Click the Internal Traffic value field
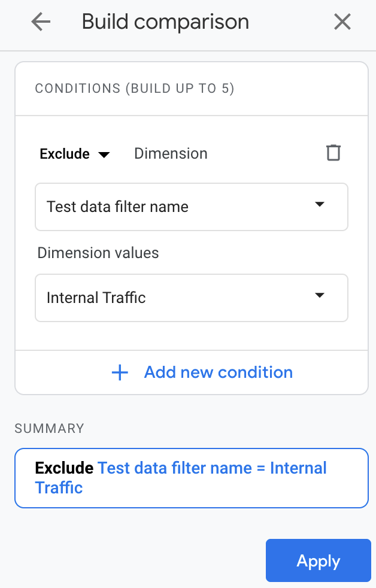The height and width of the screenshot is (588, 376). 192,298
